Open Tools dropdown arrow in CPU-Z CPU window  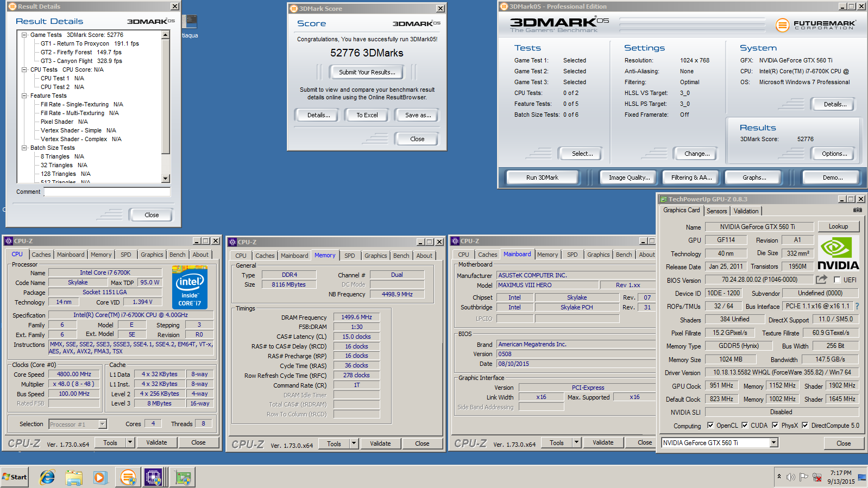click(x=130, y=443)
